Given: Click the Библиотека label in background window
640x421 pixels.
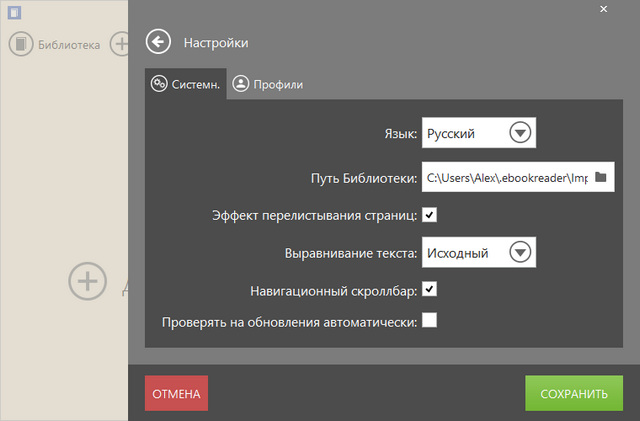Looking at the screenshot, I should (69, 45).
